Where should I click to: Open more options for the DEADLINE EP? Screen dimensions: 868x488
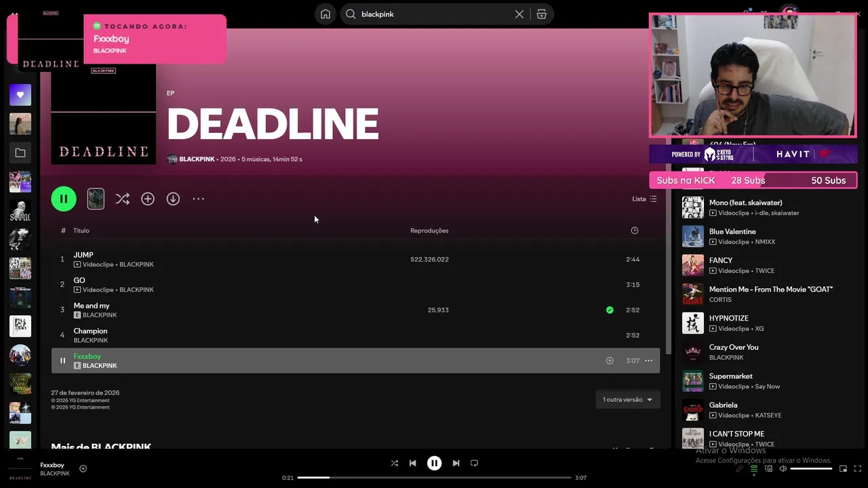tap(198, 199)
